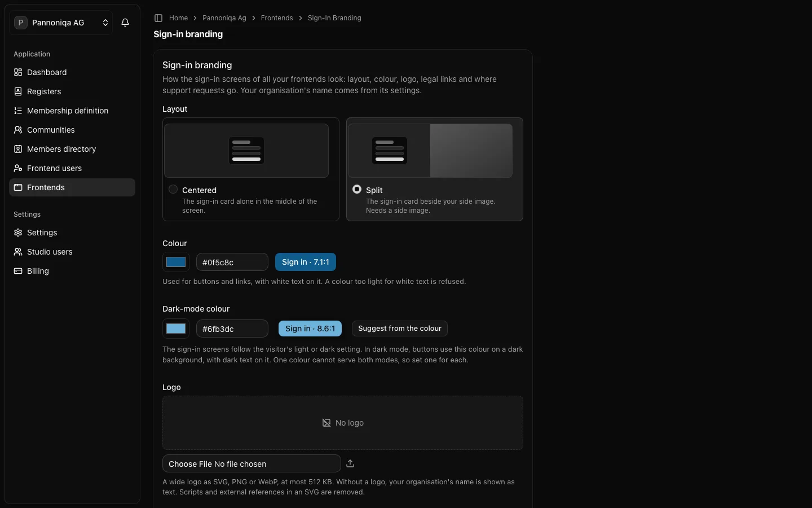Click the #0f5c8c hex input field
Screen dimensions: 812x508
pos(232,262)
